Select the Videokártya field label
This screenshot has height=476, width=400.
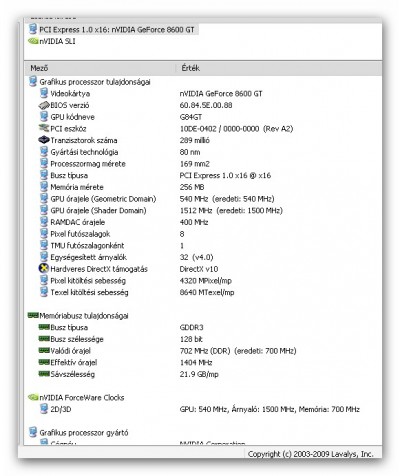(70, 94)
